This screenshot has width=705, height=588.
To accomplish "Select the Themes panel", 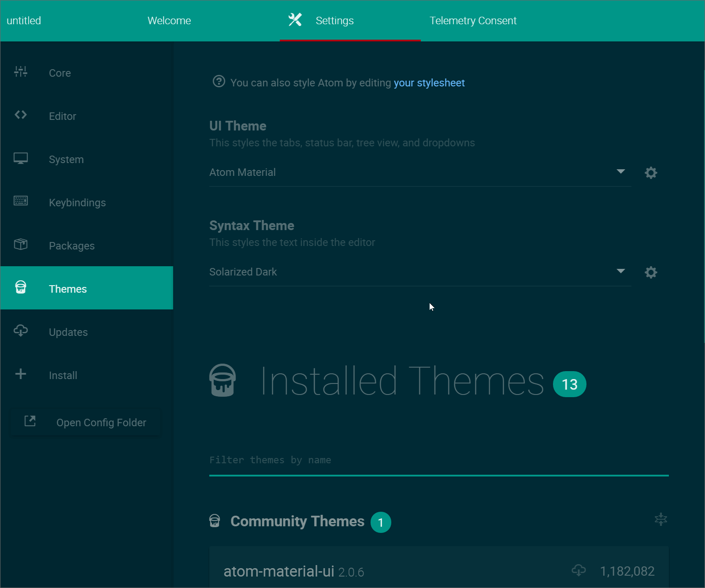I will 87,288.
